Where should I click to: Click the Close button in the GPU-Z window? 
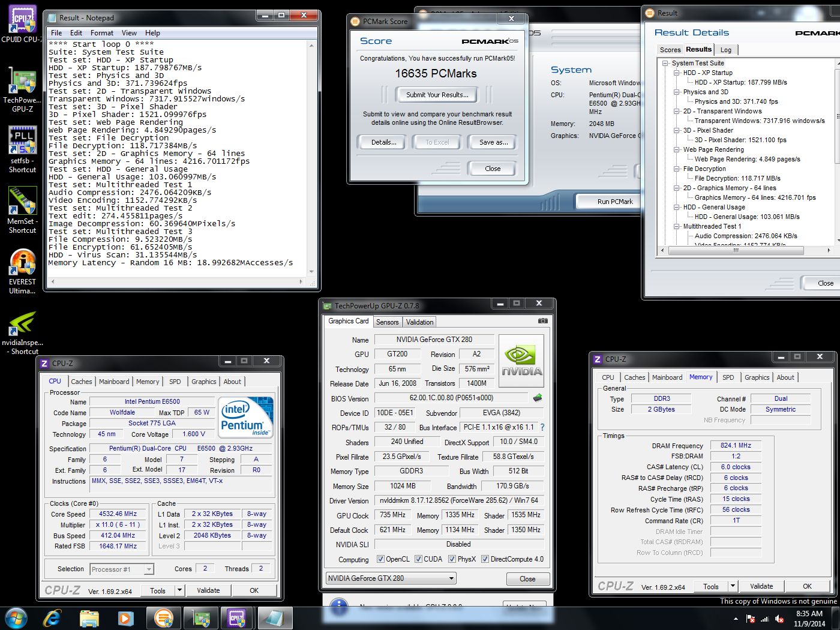tap(527, 579)
